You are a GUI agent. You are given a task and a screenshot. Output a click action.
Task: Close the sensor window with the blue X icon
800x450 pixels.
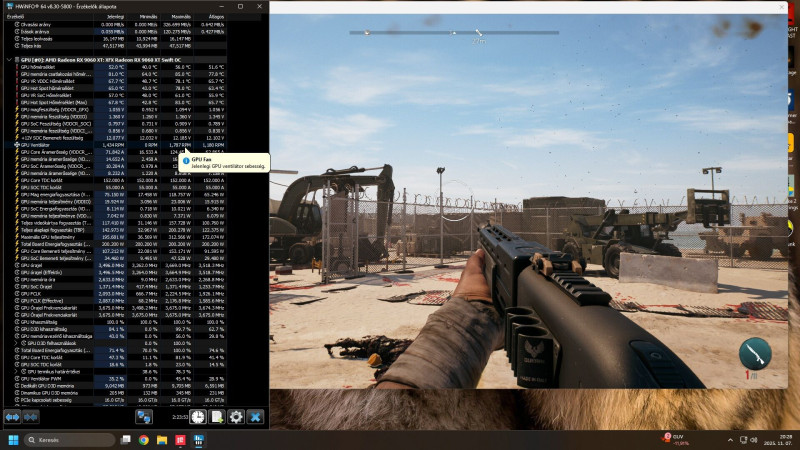[x=255, y=417]
